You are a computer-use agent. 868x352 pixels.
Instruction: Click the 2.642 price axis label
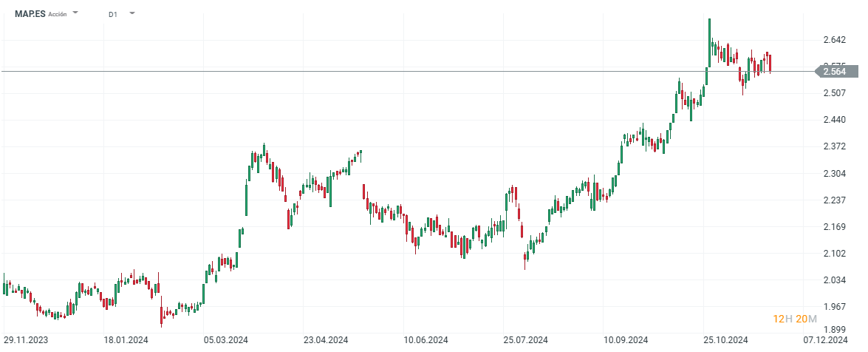coord(834,39)
